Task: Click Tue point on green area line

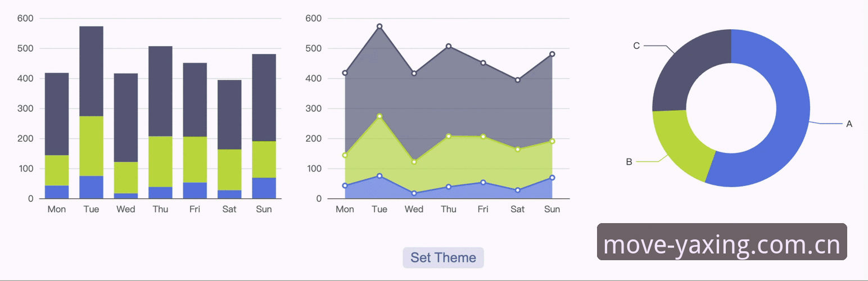Action: [379, 116]
